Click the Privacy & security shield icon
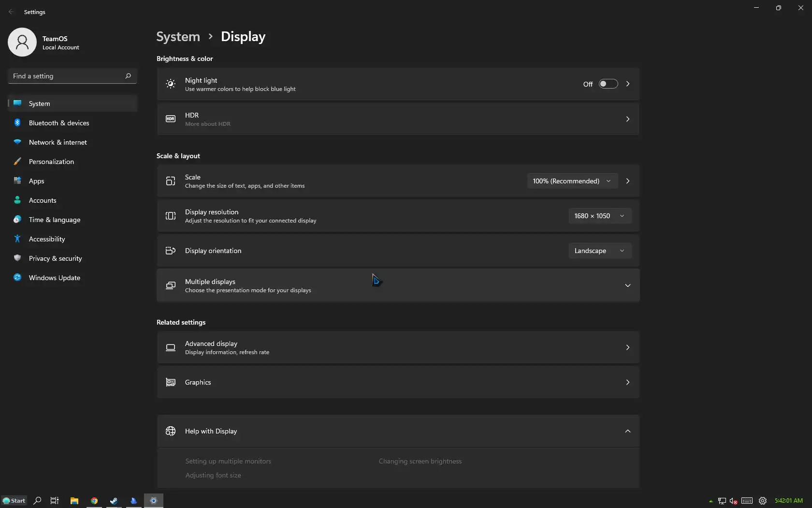The height and width of the screenshot is (508, 812). tap(17, 258)
